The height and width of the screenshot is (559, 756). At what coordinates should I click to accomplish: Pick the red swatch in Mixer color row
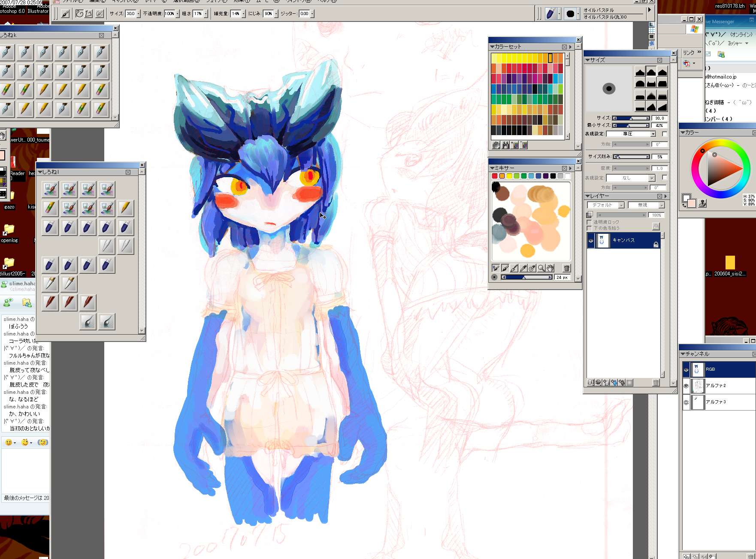[x=495, y=176]
